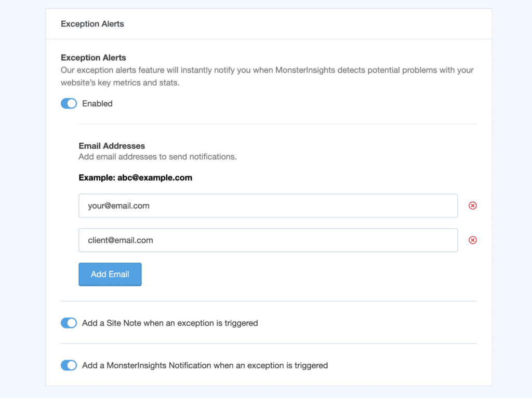The height and width of the screenshot is (398, 532).
Task: Remove the your@email.com address
Action: [x=473, y=205]
